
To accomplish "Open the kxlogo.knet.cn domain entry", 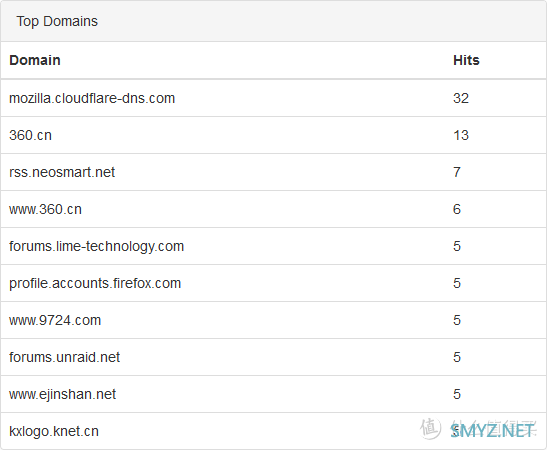I will [54, 431].
